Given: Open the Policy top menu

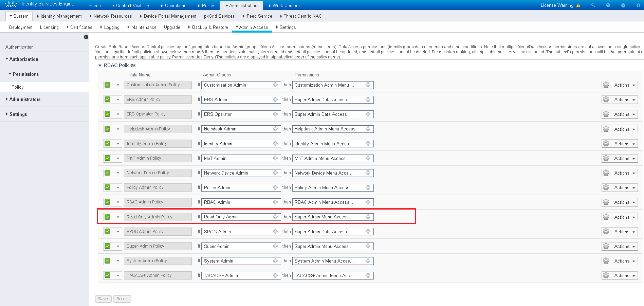Looking at the screenshot, I should pos(206,5).
